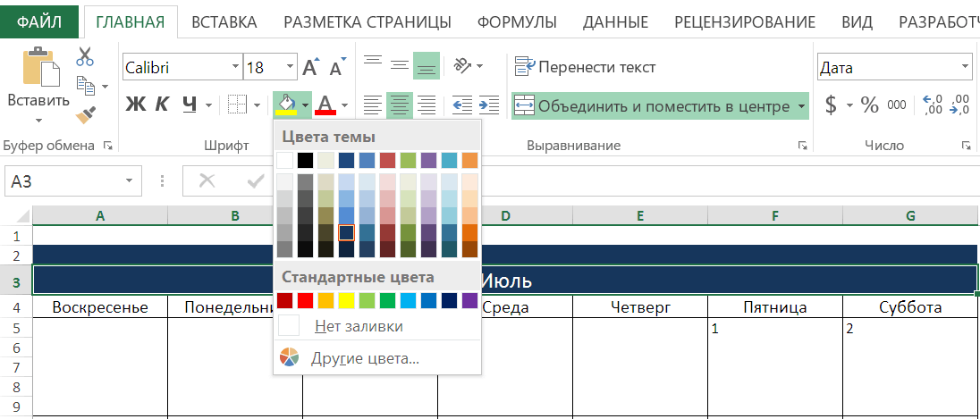Apply percent style format
This screenshot has width=980, height=419.
[x=869, y=105]
